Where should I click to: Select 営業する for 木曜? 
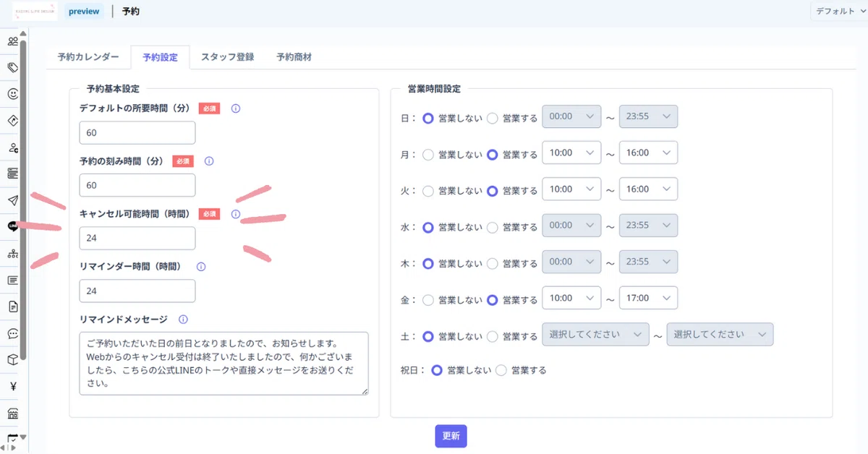493,262
